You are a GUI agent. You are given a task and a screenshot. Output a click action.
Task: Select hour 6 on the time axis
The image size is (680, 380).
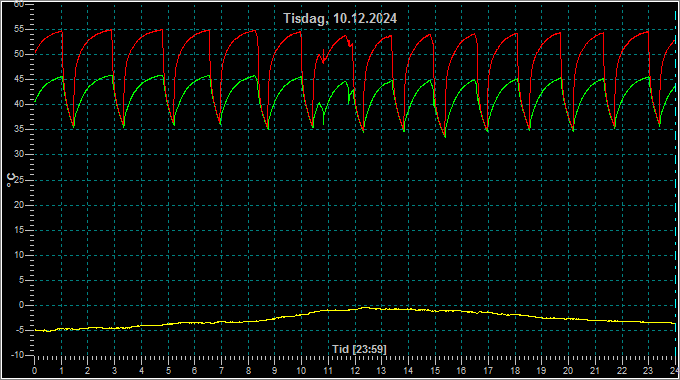point(194,371)
